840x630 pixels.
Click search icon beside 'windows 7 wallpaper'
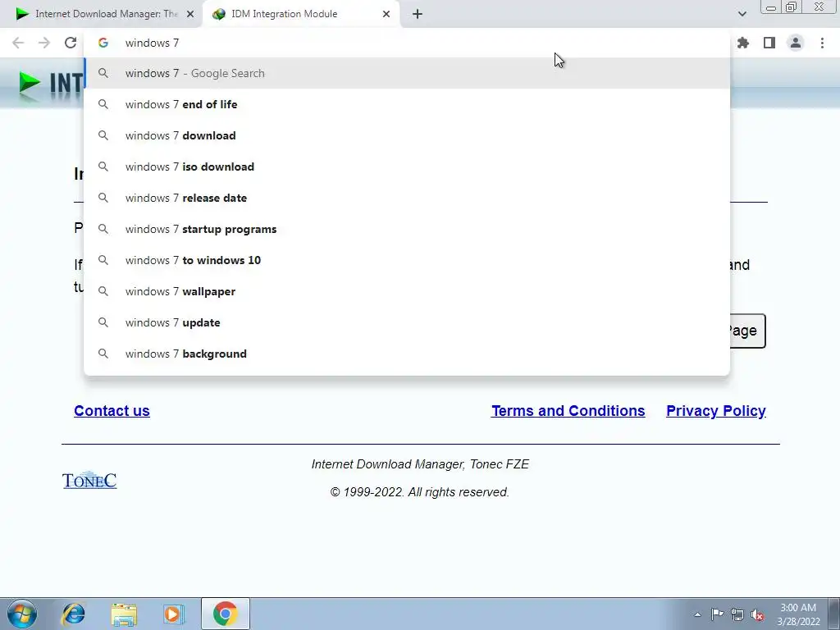coord(103,291)
